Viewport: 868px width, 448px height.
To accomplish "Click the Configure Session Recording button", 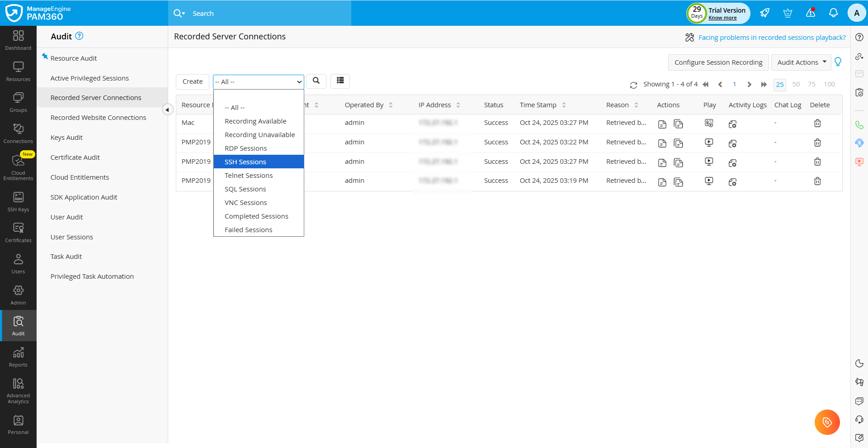I will pos(718,62).
